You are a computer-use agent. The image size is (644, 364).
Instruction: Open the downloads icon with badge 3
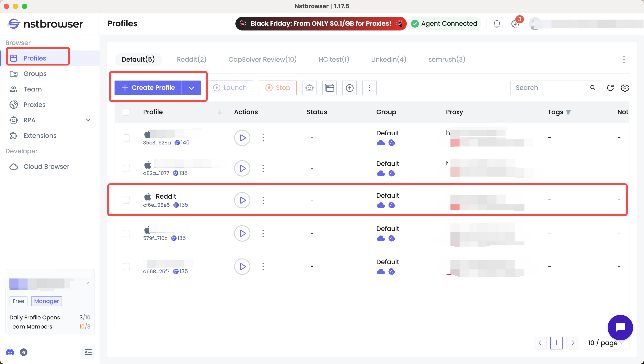click(x=515, y=24)
